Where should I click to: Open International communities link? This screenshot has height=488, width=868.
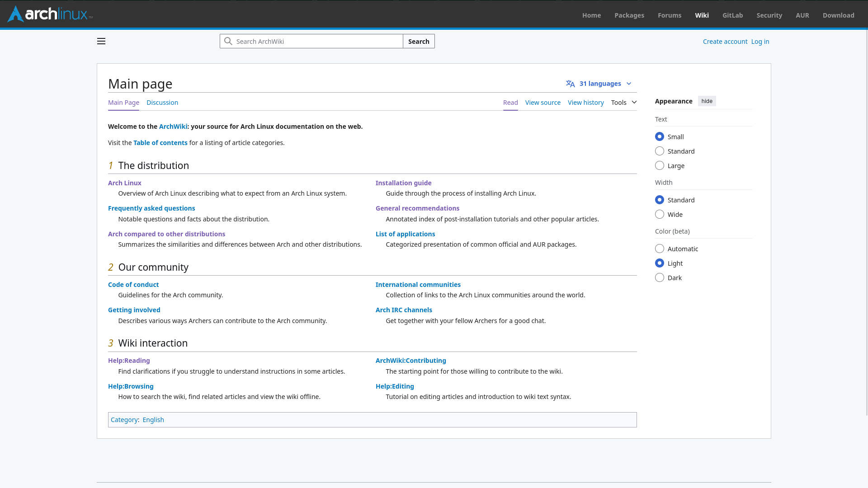pyautogui.click(x=418, y=285)
